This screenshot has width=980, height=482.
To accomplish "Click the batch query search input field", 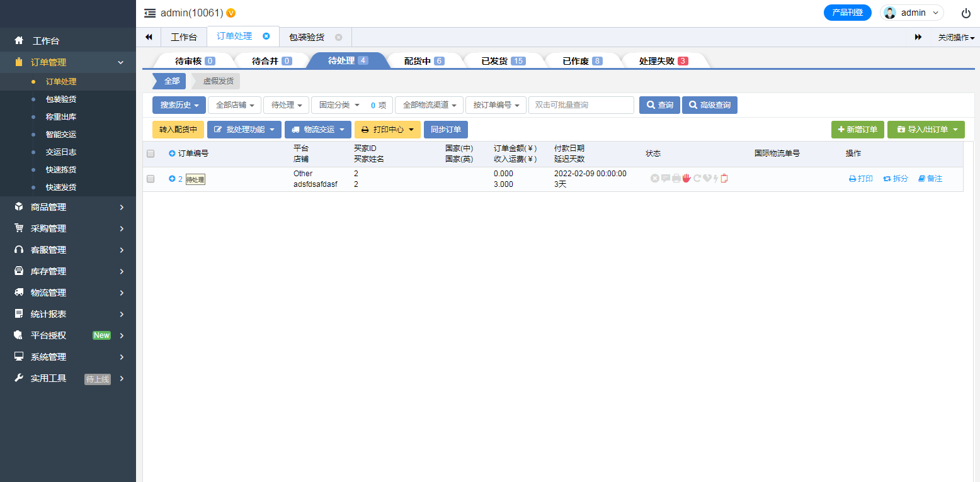I will pos(581,105).
